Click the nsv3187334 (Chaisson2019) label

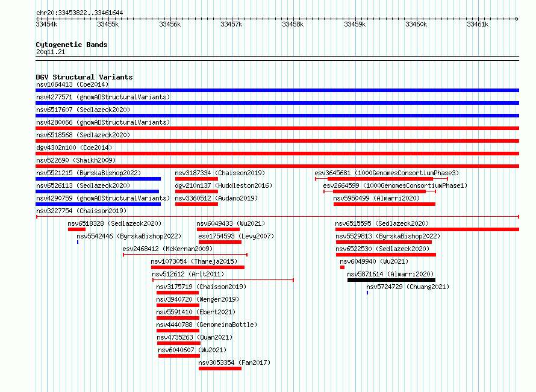coord(220,173)
